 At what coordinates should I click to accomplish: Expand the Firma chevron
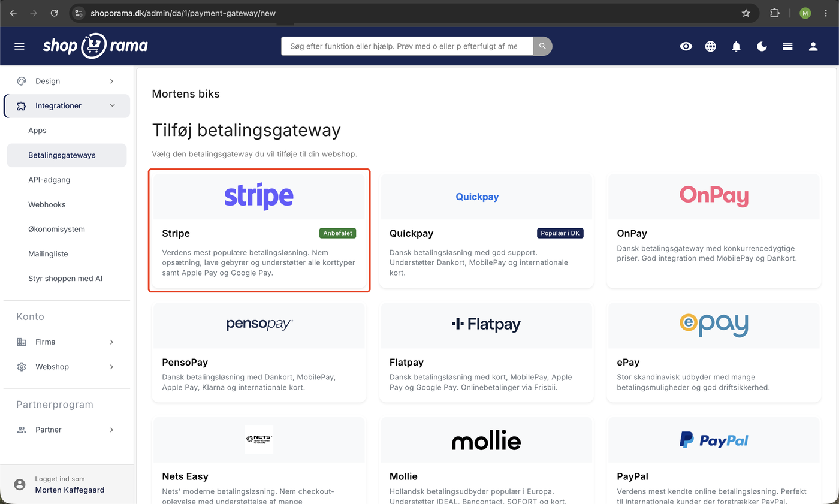(x=112, y=342)
